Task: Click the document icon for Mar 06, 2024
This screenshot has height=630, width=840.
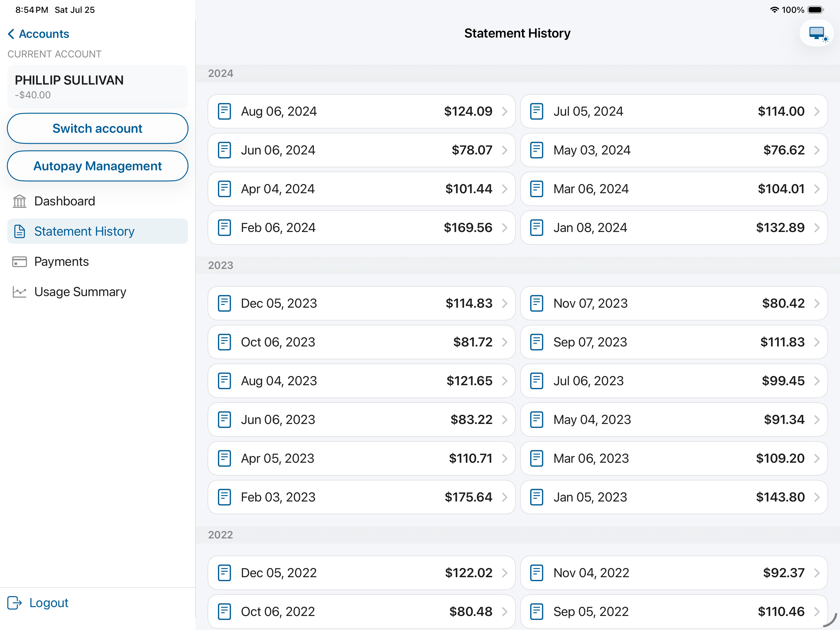Action: 537,189
